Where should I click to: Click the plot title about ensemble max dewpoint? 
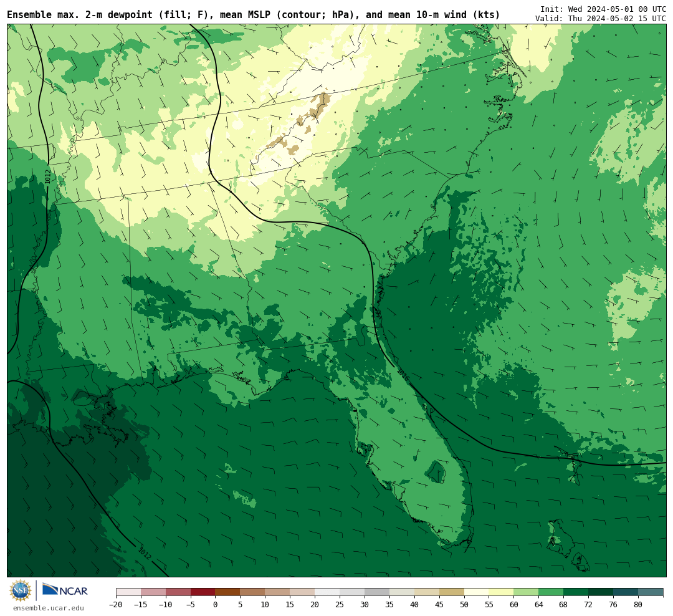[x=253, y=15]
